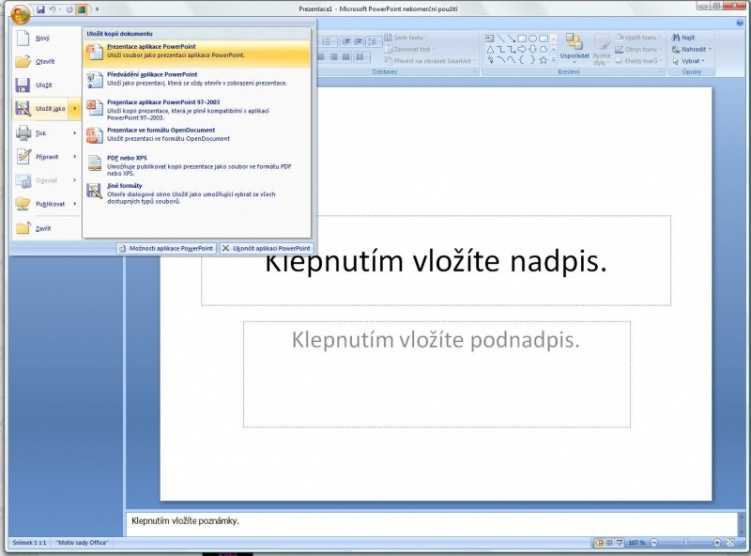751x556 pixels.
Task: Click the Najít find tool
Action: tap(684, 37)
